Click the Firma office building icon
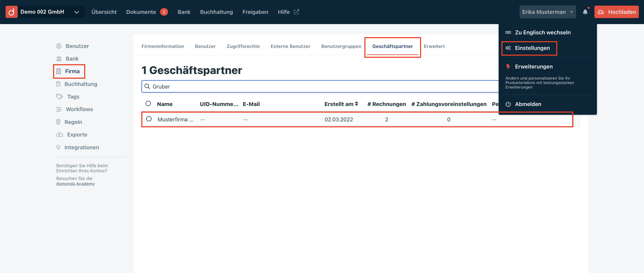The width and height of the screenshot is (644, 273). tap(59, 71)
